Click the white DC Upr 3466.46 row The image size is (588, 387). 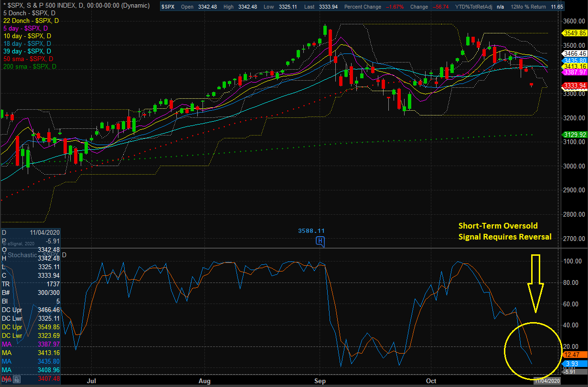(x=30, y=311)
